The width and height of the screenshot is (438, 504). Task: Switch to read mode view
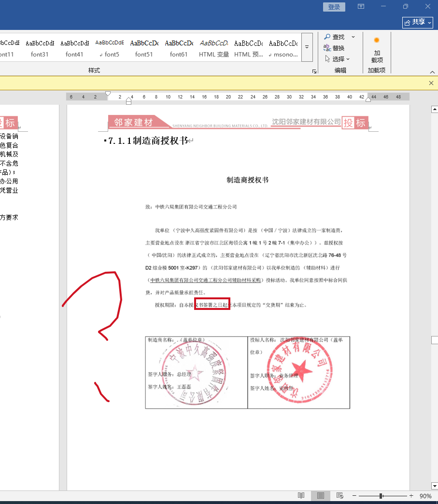tap(301, 496)
